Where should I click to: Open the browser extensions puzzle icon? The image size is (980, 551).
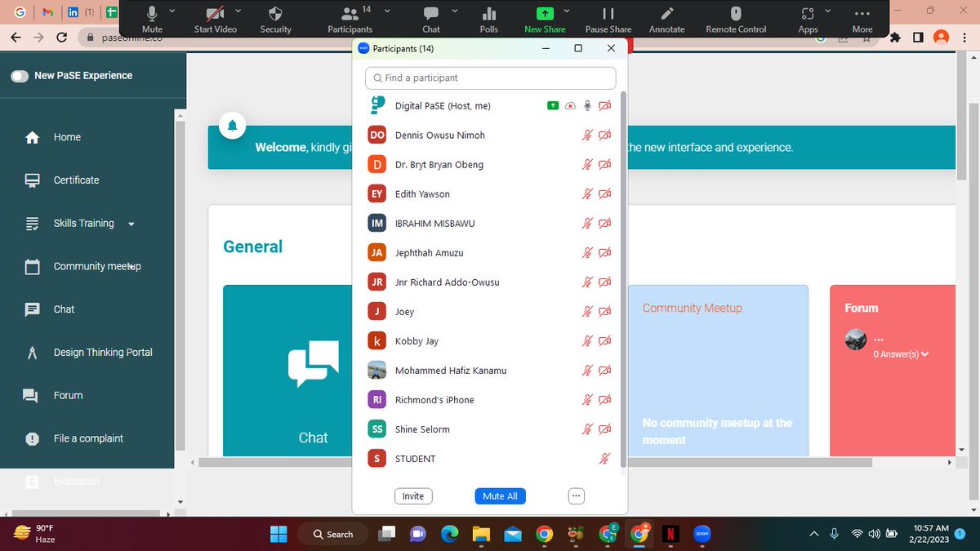point(895,38)
